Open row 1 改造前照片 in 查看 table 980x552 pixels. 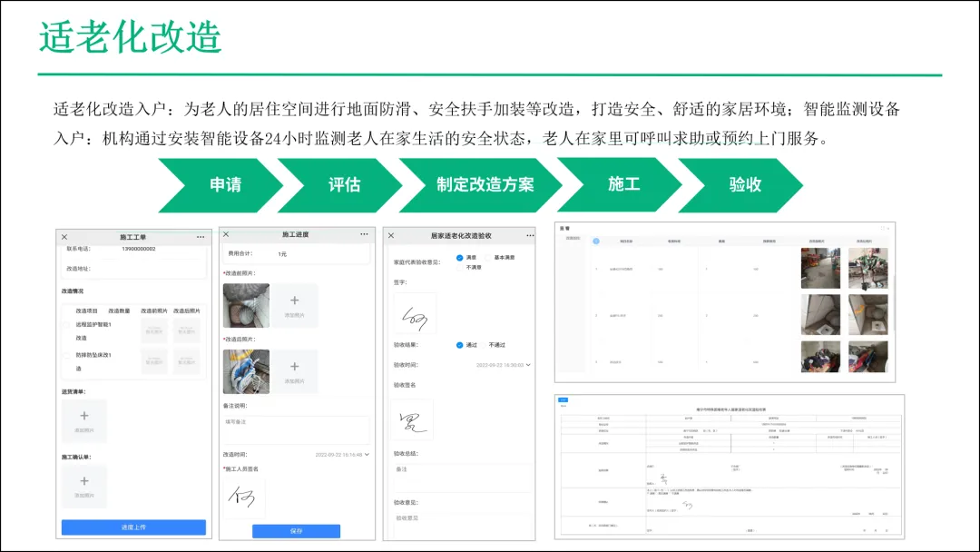pos(820,268)
